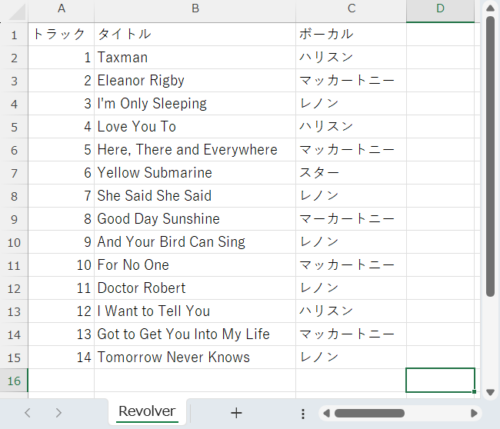Open the three-dot sheet tab options handle
The image size is (500, 429).
tap(303, 413)
